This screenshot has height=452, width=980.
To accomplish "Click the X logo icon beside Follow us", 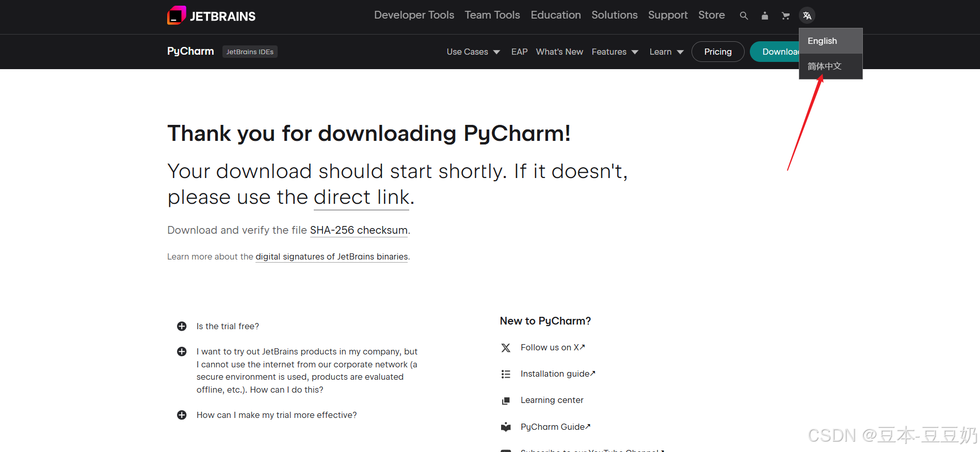I will [506, 348].
